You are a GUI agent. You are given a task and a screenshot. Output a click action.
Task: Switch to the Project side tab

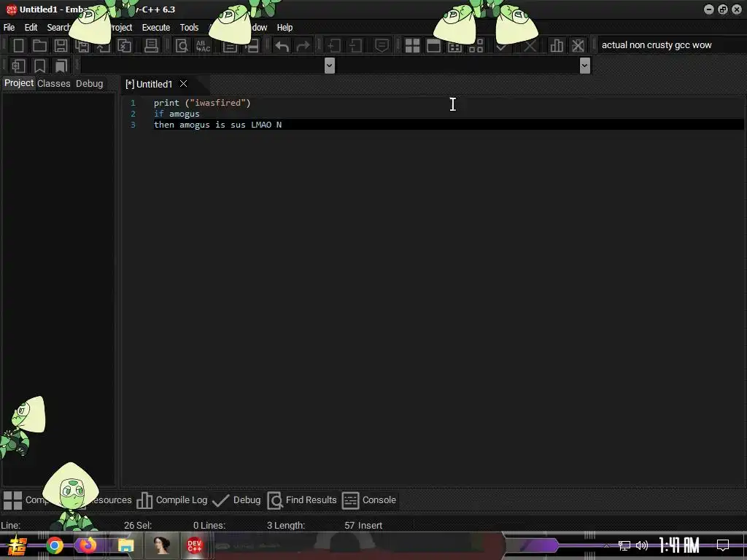[19, 83]
